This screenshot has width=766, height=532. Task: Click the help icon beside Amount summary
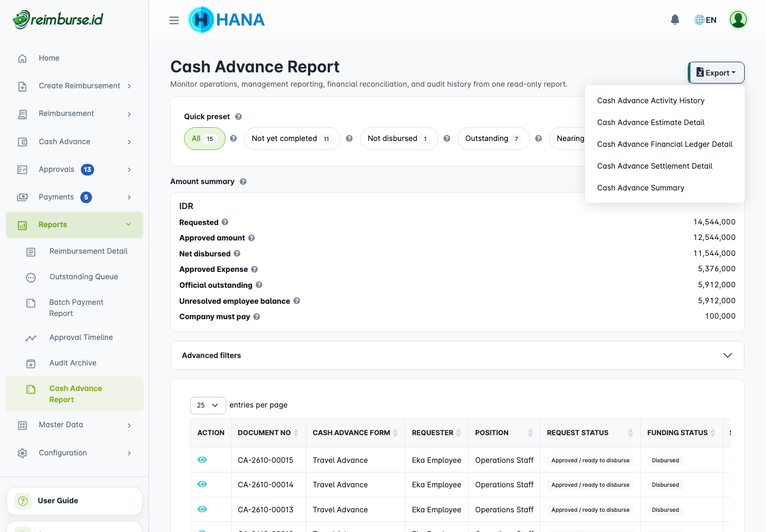(243, 181)
